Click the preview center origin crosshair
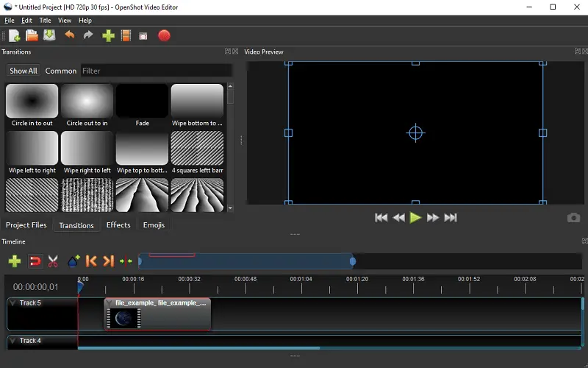588x368 pixels. 415,133
